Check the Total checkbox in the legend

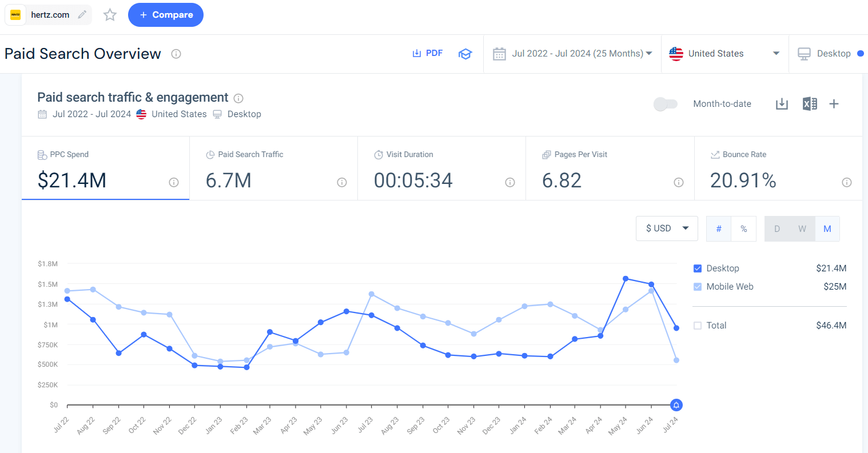(698, 325)
